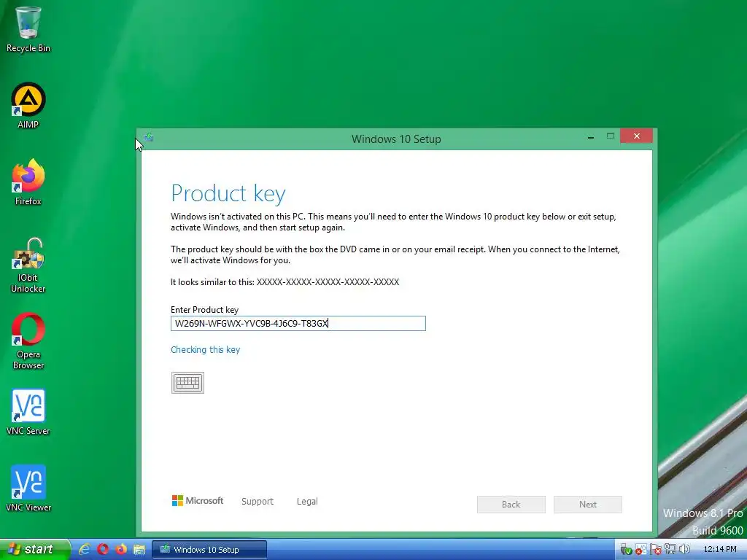Click the Safely Remove Hardware tray icon
Screen dimensions: 747x560
[626, 550]
